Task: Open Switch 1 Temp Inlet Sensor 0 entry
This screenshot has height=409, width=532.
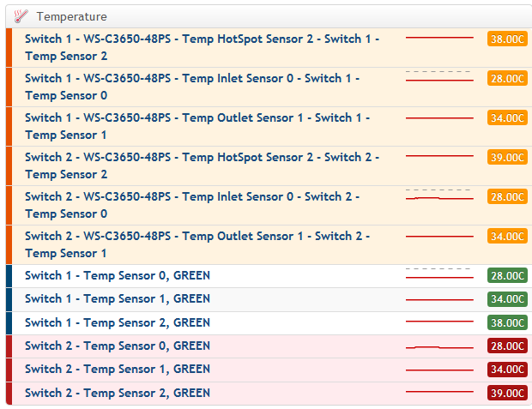Action: coord(192,87)
